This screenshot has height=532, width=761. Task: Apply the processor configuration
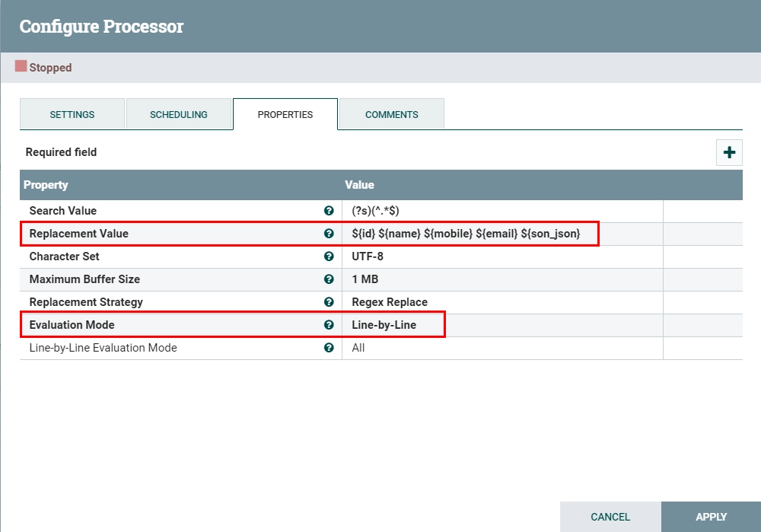pyautogui.click(x=711, y=517)
